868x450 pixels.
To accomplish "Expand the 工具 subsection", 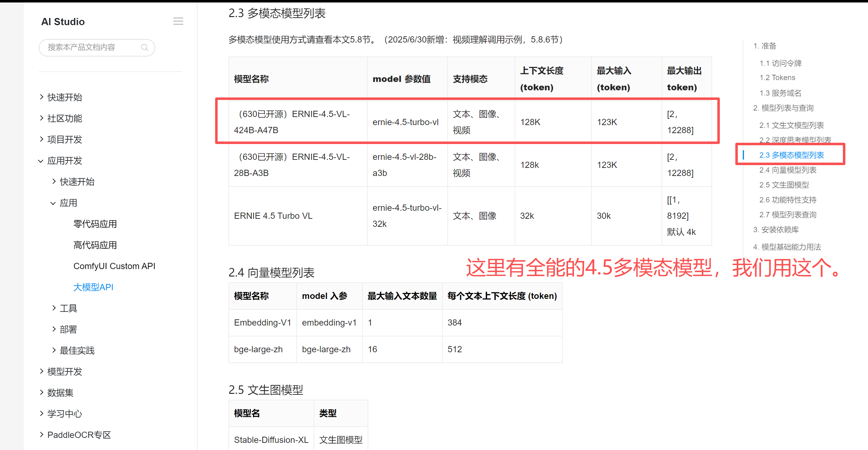I will [68, 308].
